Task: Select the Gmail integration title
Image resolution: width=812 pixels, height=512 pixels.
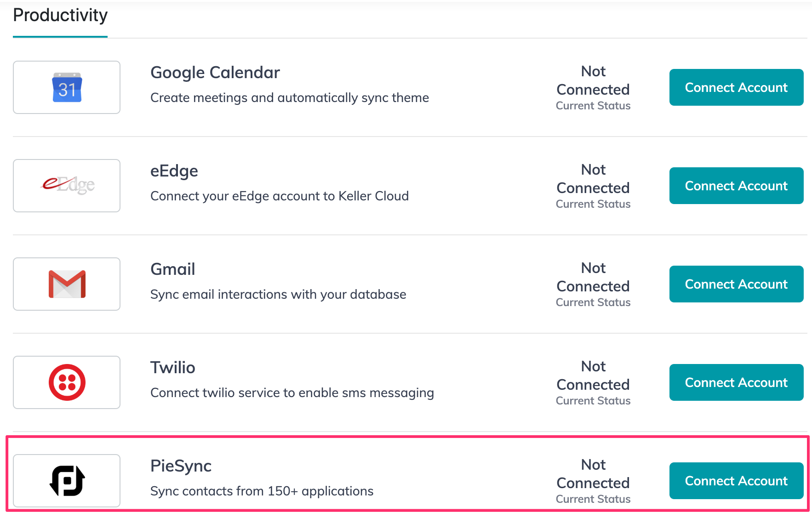Action: 173,269
